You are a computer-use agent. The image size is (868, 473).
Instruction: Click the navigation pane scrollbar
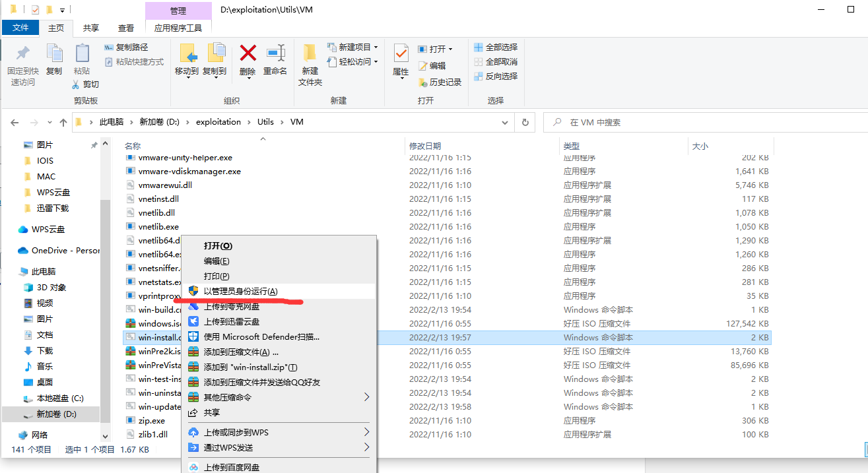pyautogui.click(x=105, y=310)
